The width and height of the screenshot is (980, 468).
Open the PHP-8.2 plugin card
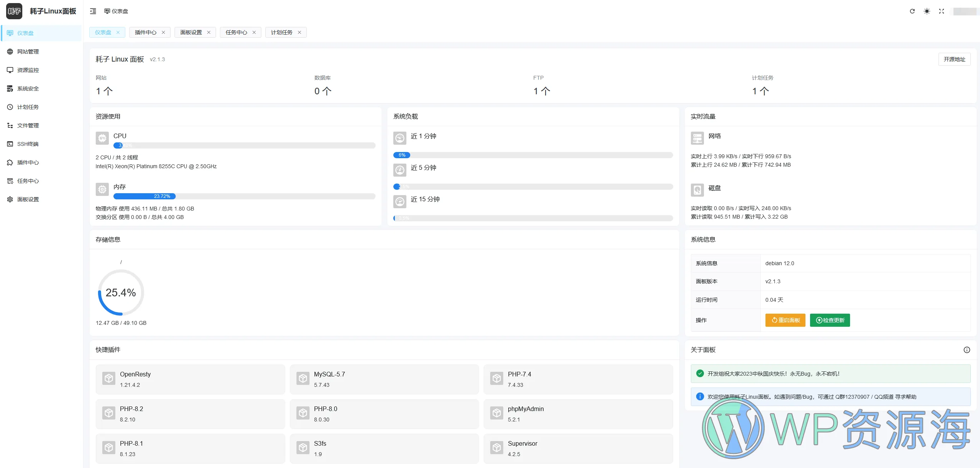[x=190, y=414]
